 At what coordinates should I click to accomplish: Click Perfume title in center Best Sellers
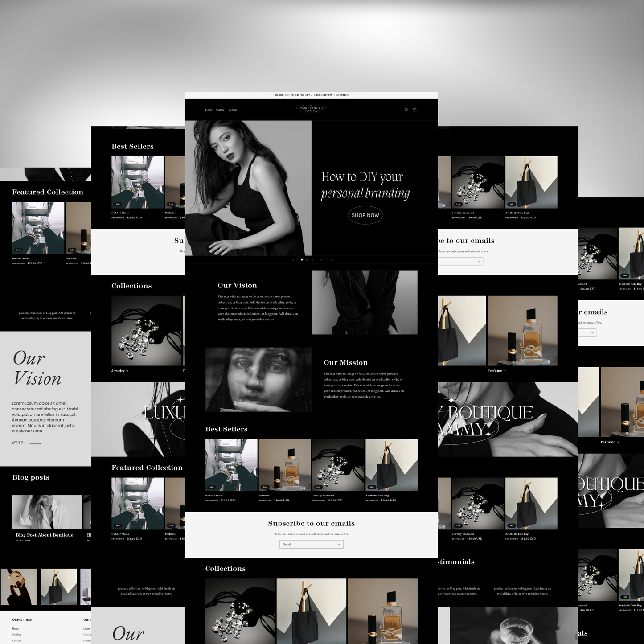point(264,496)
